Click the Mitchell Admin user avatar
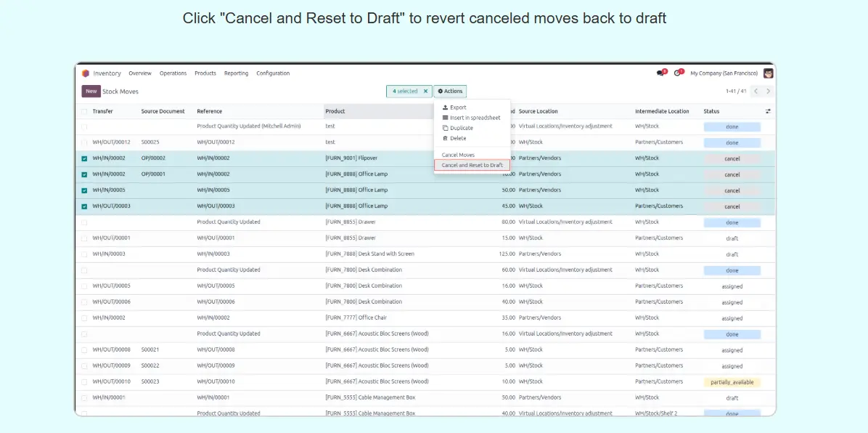This screenshot has height=433, width=868. click(769, 73)
